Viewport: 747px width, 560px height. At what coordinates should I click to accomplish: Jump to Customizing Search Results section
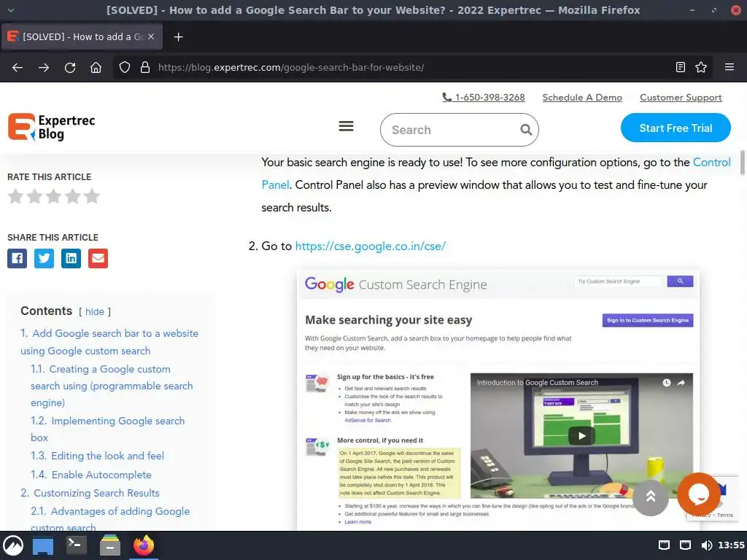[90, 493]
